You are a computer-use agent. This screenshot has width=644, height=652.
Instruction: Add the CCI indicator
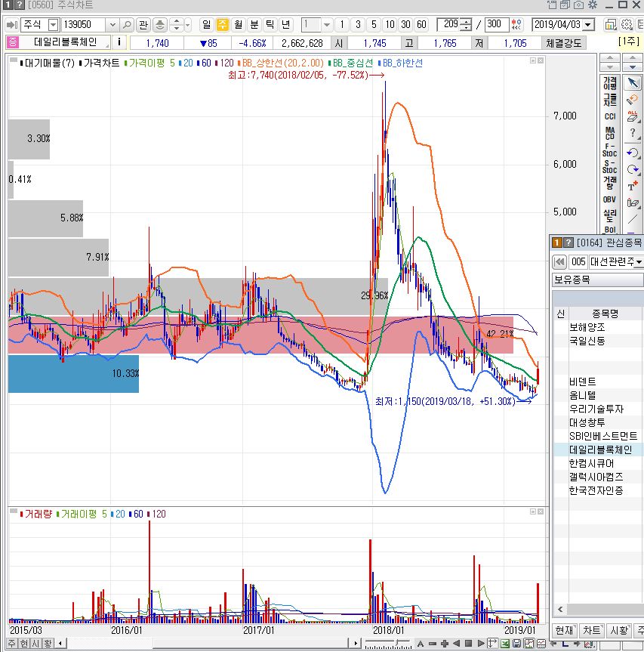pyautogui.click(x=609, y=116)
